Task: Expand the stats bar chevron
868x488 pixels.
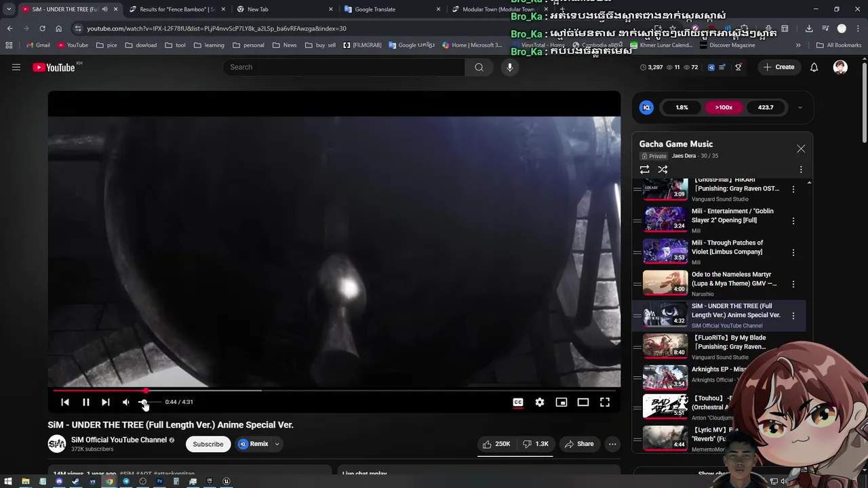Action: 800,107
